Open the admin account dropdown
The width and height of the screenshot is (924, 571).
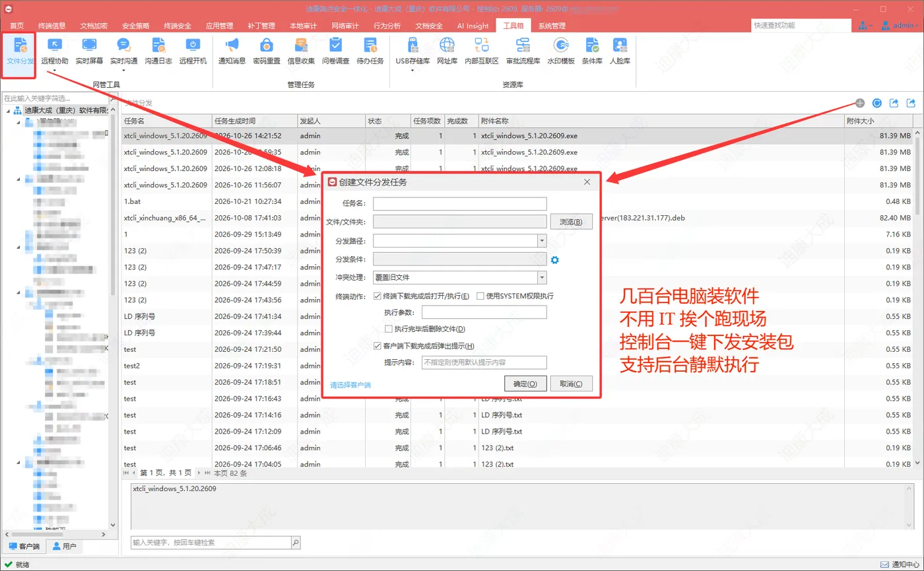point(899,25)
